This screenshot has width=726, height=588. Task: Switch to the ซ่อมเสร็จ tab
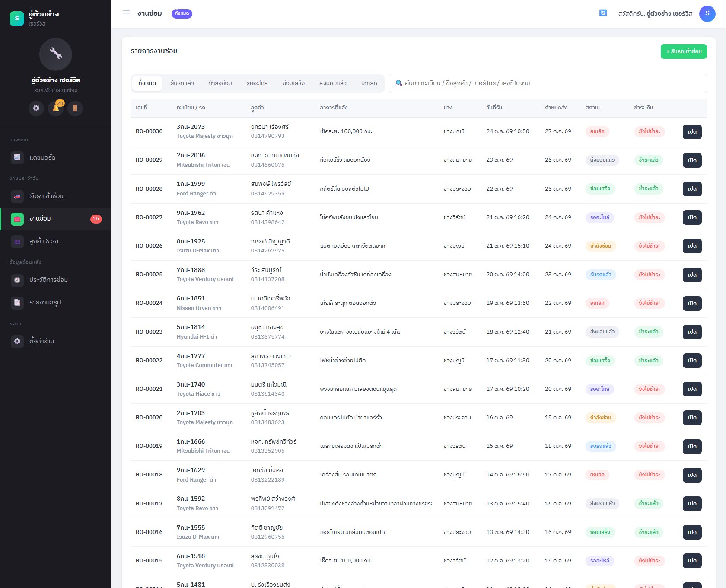(x=293, y=83)
